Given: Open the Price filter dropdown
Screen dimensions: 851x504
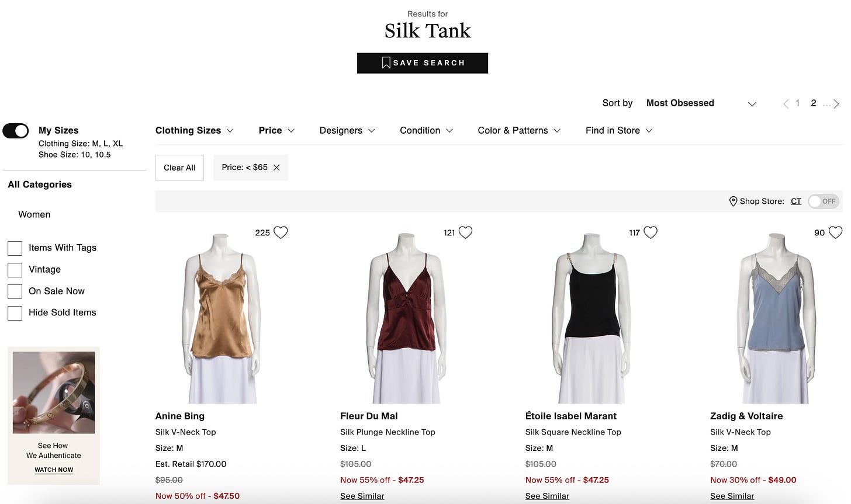Looking at the screenshot, I should point(276,131).
